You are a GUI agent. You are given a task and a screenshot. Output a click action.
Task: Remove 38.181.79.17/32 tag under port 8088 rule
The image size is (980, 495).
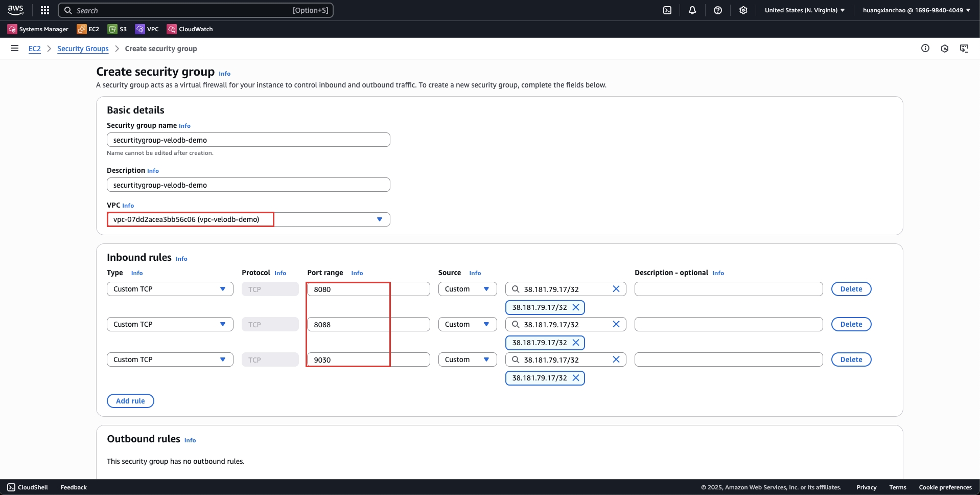coord(576,343)
